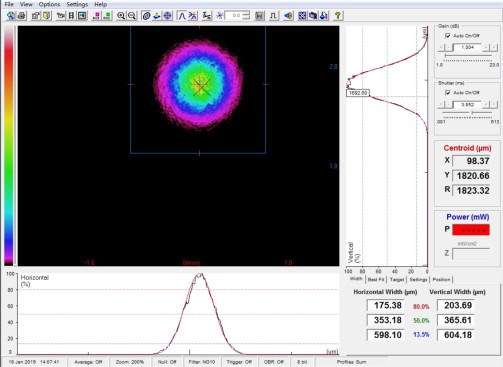The width and height of the screenshot is (503, 367).
Task: Click the Shutter large decrease button
Action: [x=441, y=105]
